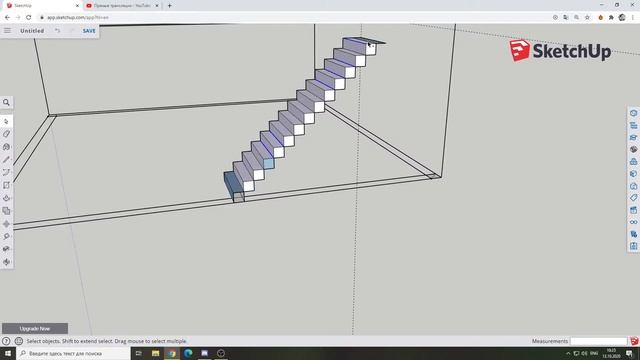Pick the Paint Bucket tool
Viewport: 640px width, 360px height.
7,147
